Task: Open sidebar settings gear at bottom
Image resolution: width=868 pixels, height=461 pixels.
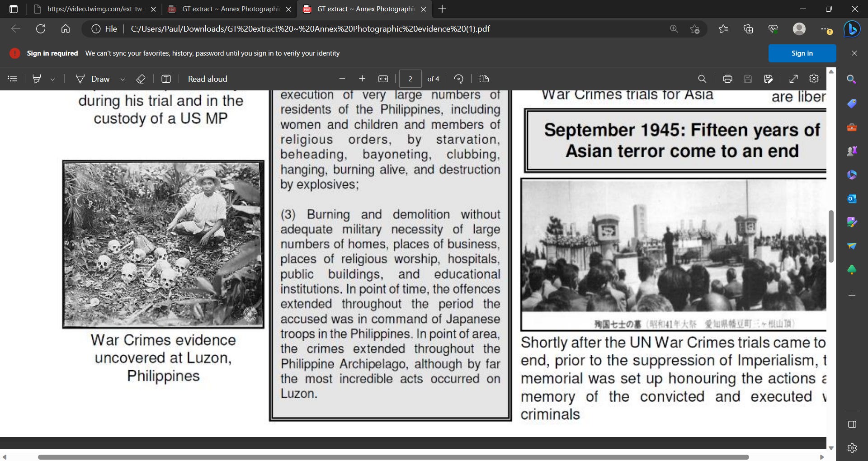Action: pyautogui.click(x=852, y=447)
